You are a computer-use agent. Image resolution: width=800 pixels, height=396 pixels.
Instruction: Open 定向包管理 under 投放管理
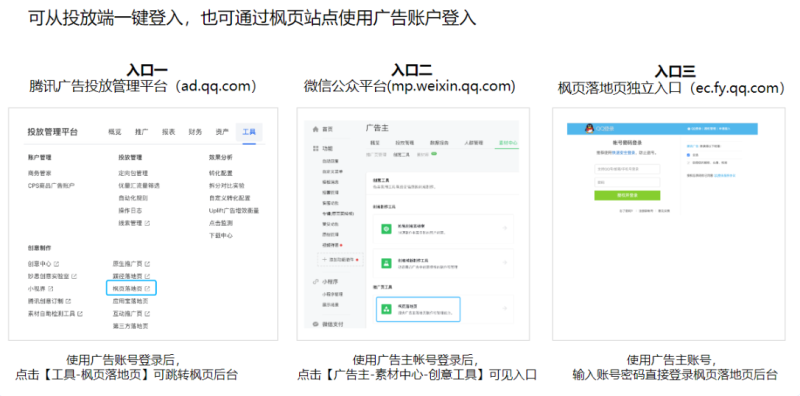pos(133,174)
